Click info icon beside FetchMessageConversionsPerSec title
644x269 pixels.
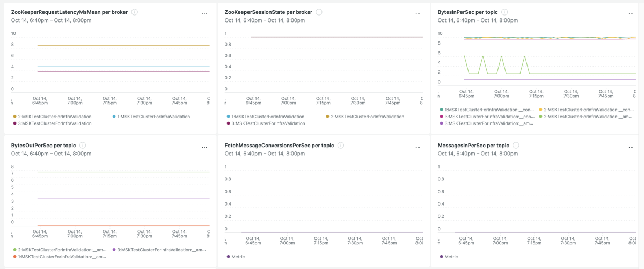tap(341, 145)
